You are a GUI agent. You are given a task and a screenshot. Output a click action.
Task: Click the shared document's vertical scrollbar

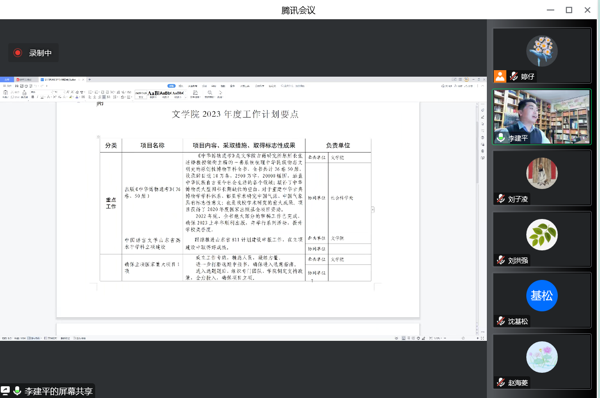click(477, 153)
